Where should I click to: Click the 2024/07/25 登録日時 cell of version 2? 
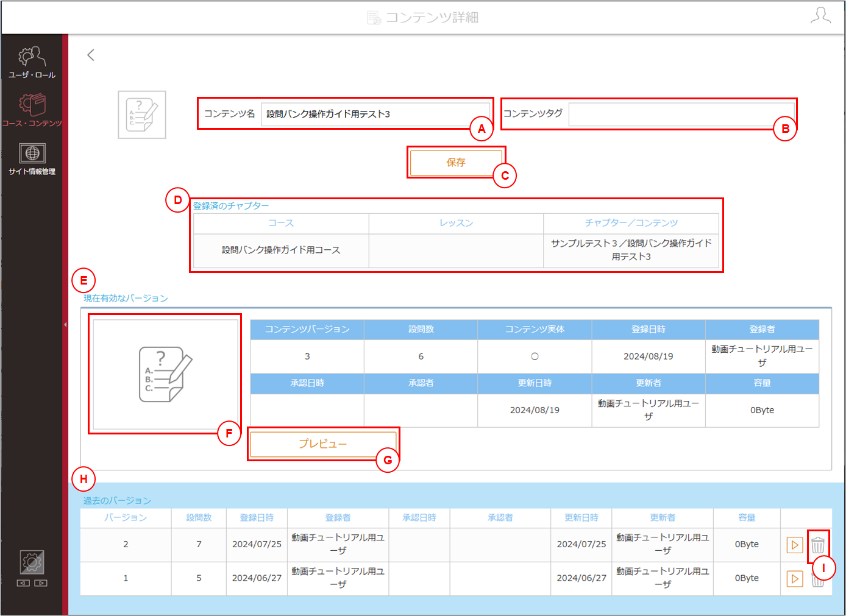257,545
